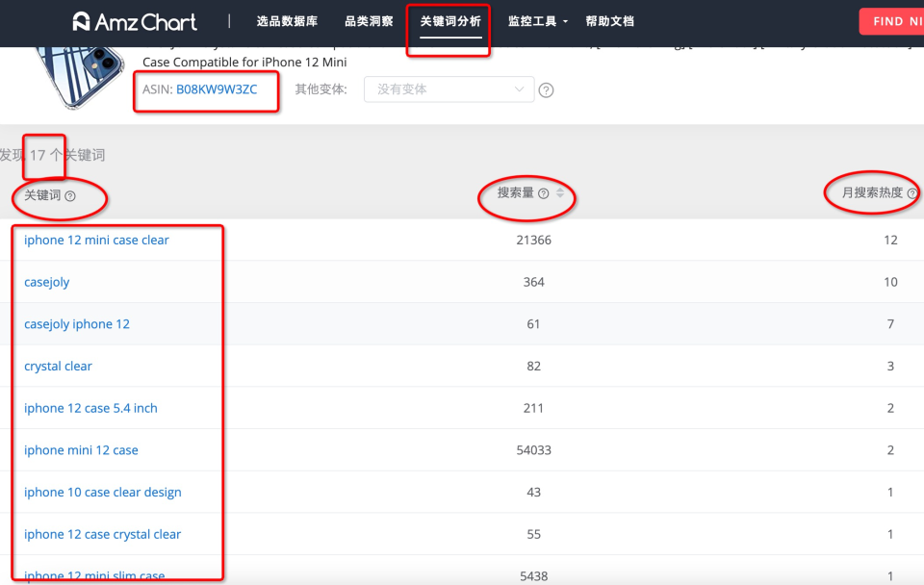Click the AmzChart logo
This screenshot has height=585, width=924.
point(133,21)
